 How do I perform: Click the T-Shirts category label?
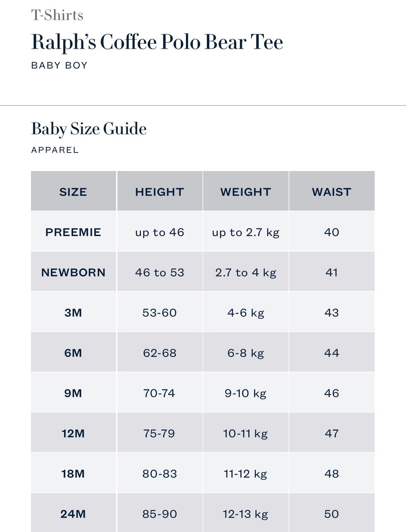tap(57, 15)
